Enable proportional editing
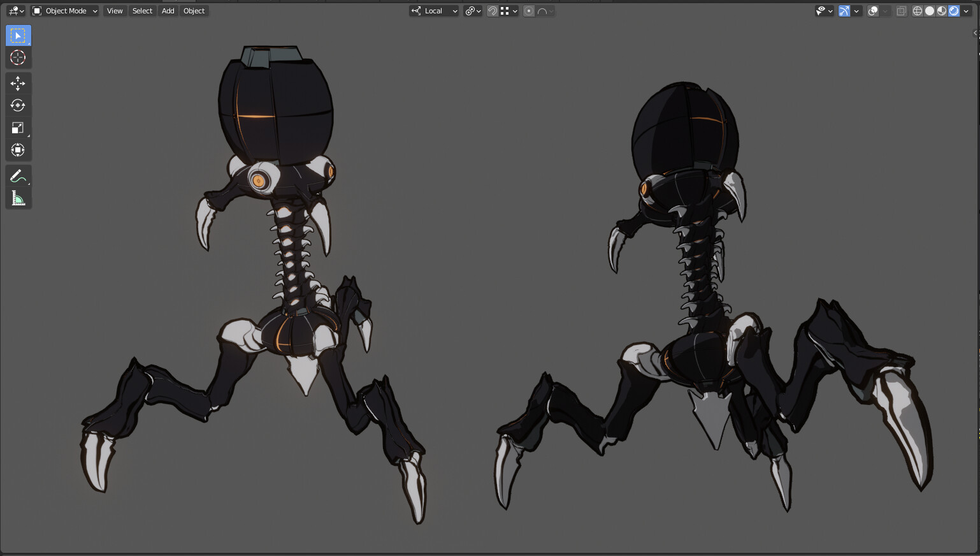The height and width of the screenshot is (556, 980). 528,11
